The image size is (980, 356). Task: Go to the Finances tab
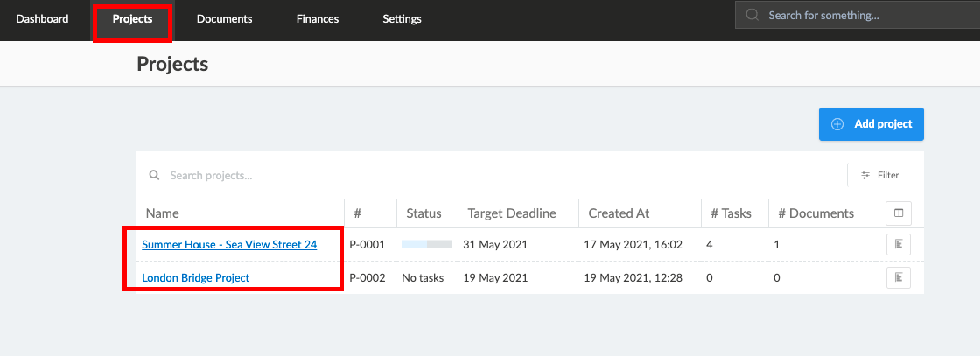(x=318, y=18)
